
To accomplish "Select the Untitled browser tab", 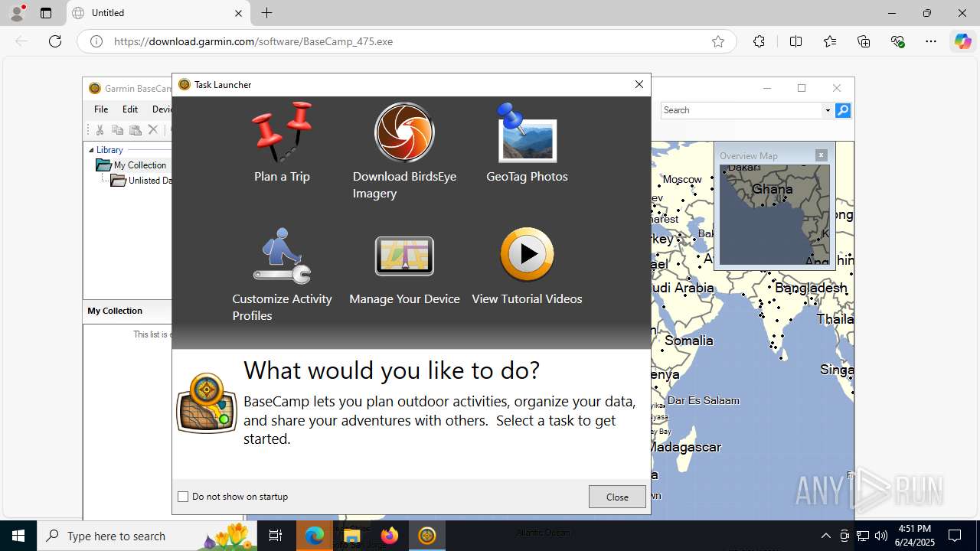I will [x=158, y=13].
